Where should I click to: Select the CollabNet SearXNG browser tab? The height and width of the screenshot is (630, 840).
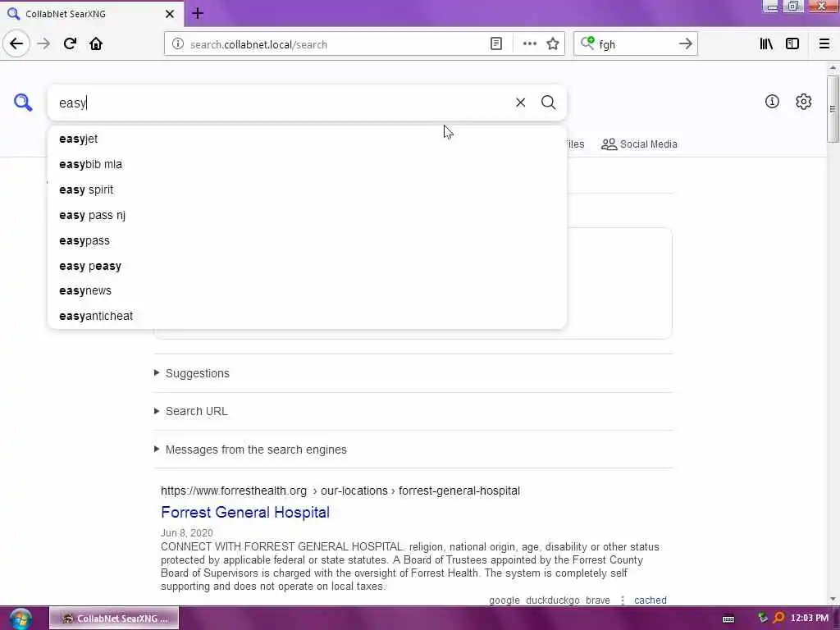tap(92, 14)
